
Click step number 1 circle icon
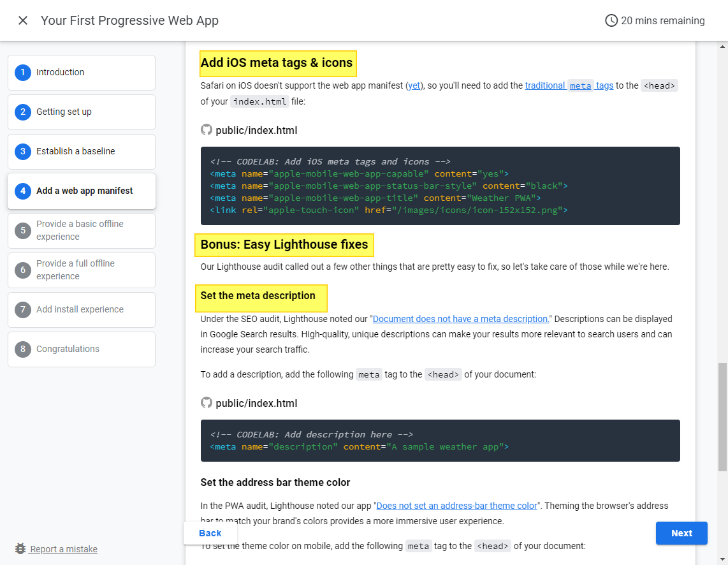tap(23, 73)
